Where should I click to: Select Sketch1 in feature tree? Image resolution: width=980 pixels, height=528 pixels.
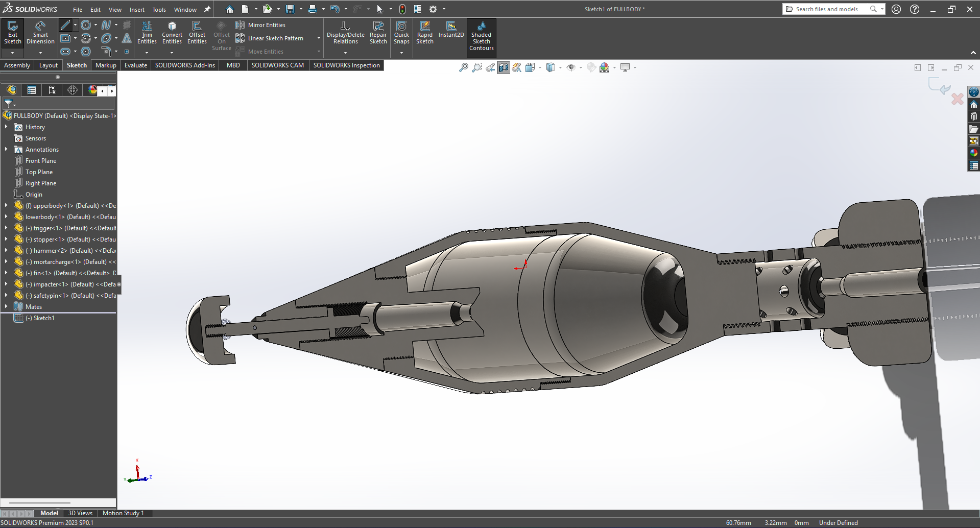[x=40, y=318]
